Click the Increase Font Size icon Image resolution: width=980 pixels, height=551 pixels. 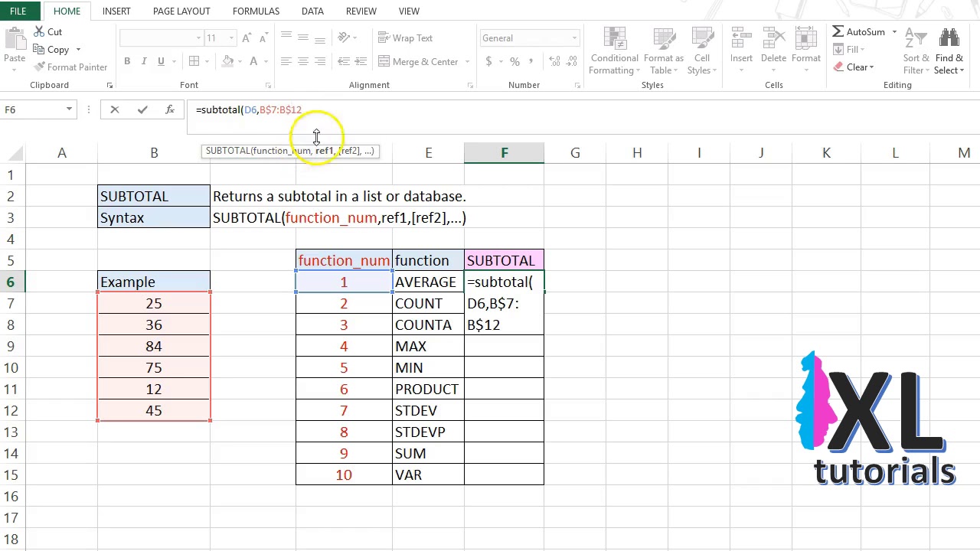(247, 38)
